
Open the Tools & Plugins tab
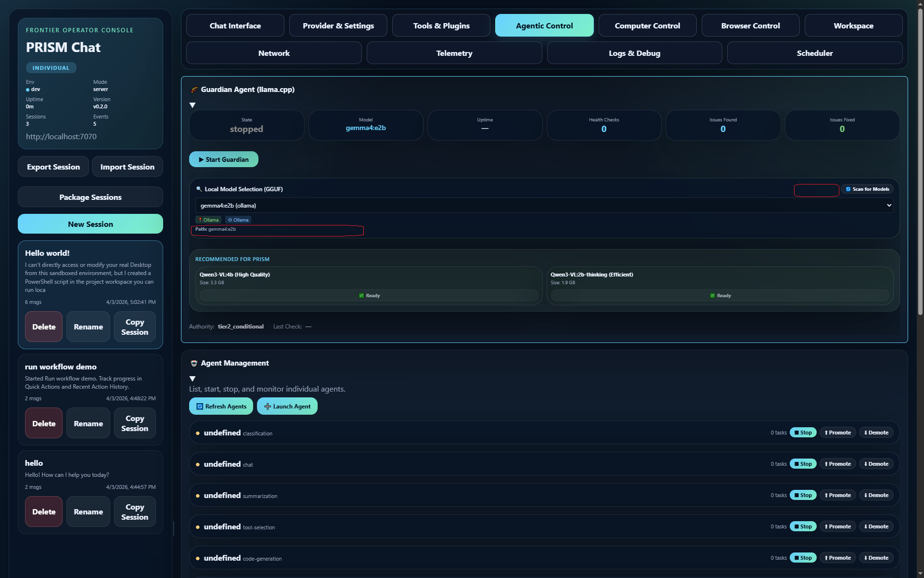441,26
